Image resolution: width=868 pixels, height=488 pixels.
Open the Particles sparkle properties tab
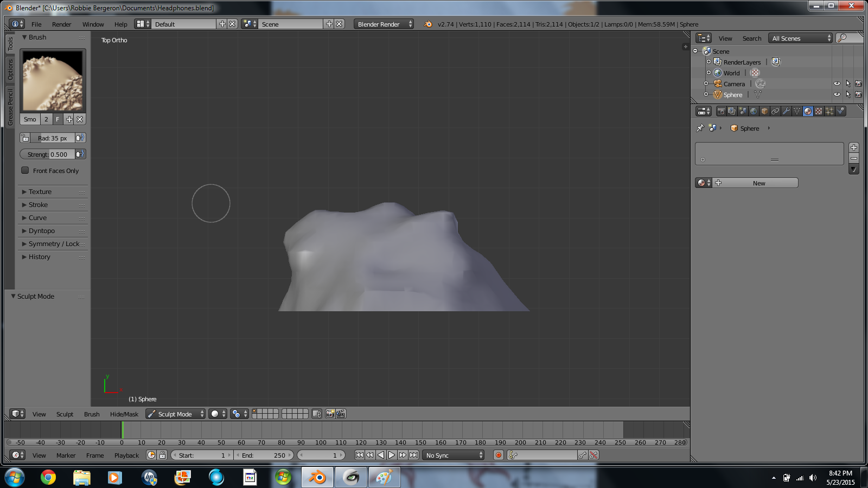829,111
